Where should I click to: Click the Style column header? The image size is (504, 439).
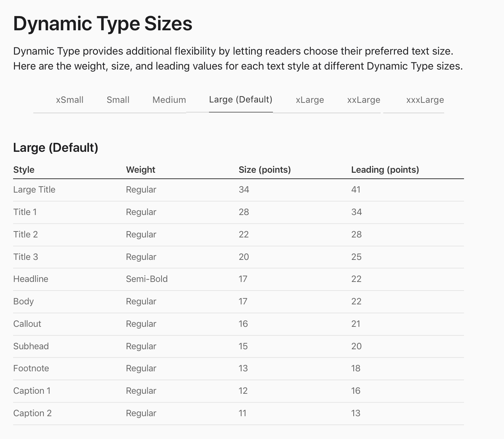pyautogui.click(x=24, y=170)
